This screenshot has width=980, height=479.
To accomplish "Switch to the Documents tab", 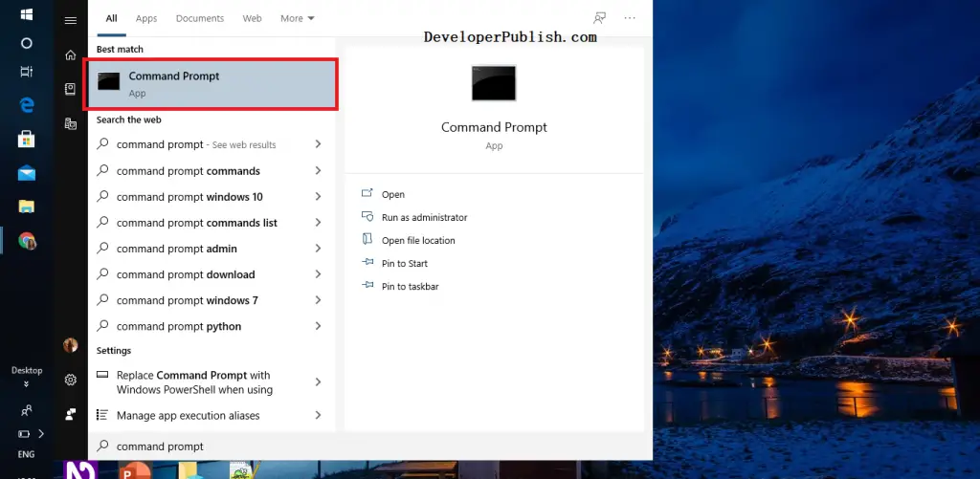I will pyautogui.click(x=200, y=18).
